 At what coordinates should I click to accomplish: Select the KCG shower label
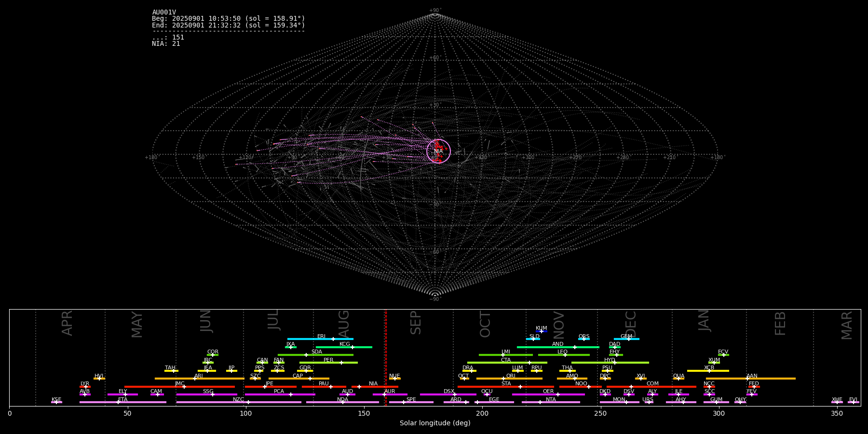(345, 344)
